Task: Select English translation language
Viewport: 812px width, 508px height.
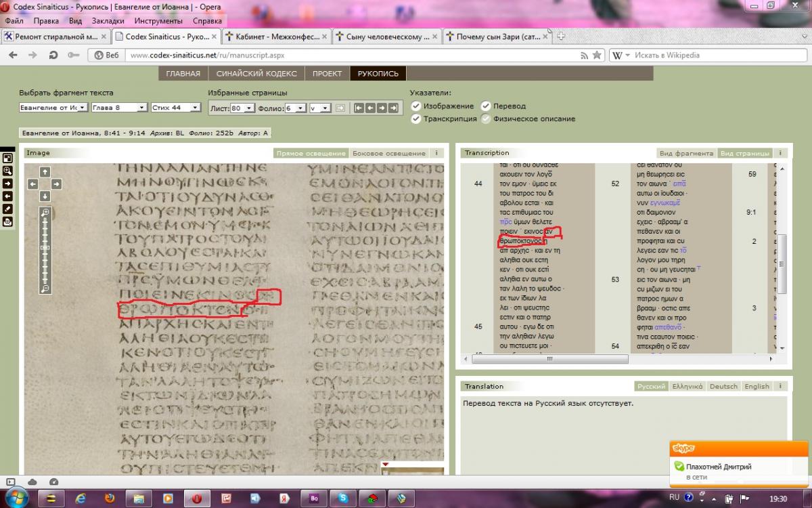Action: (x=757, y=386)
